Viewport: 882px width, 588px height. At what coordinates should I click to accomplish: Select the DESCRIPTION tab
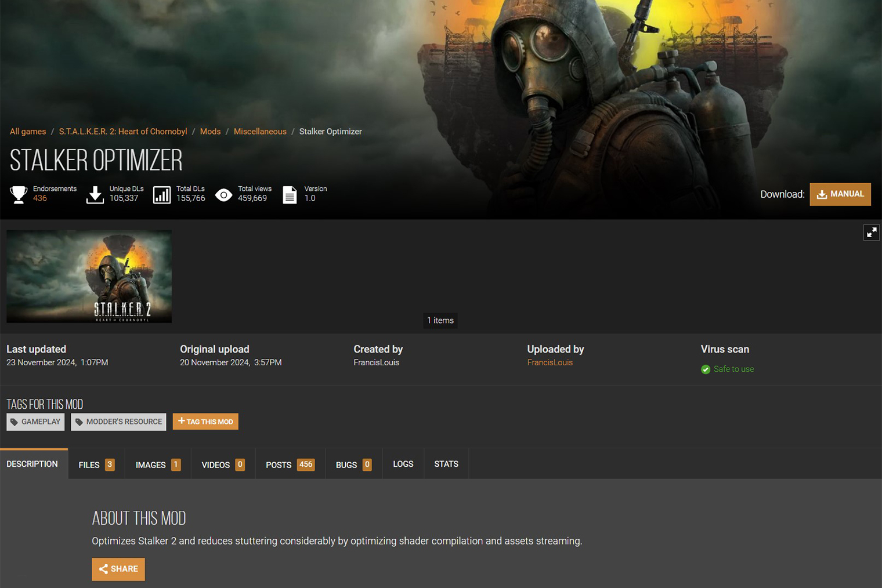tap(34, 464)
